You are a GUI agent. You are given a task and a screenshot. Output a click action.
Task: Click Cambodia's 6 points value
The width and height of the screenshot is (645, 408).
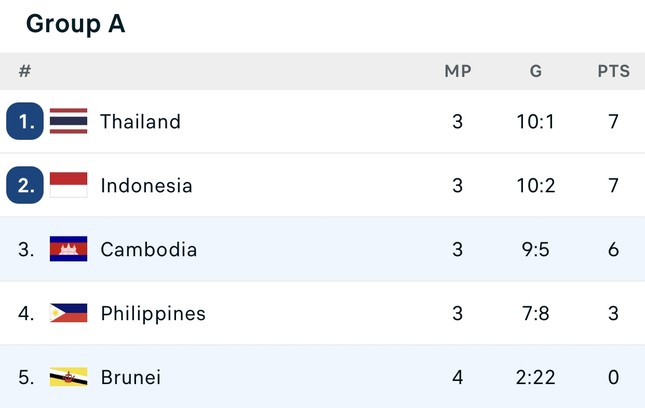point(613,250)
